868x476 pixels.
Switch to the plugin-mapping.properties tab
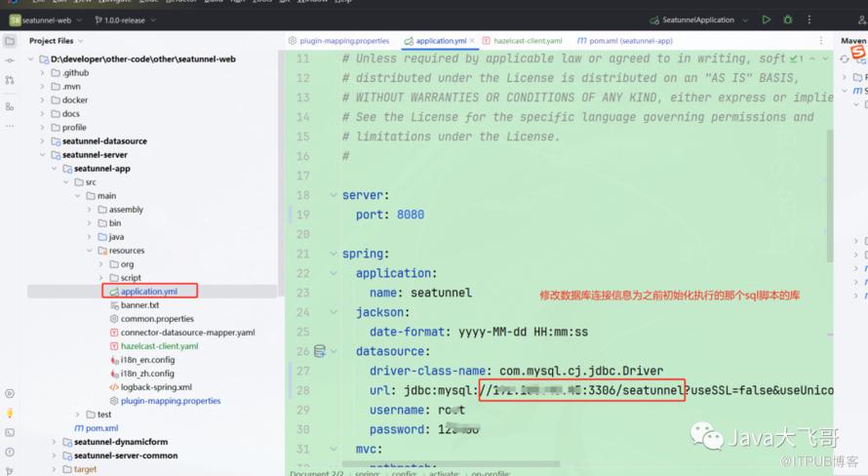343,41
